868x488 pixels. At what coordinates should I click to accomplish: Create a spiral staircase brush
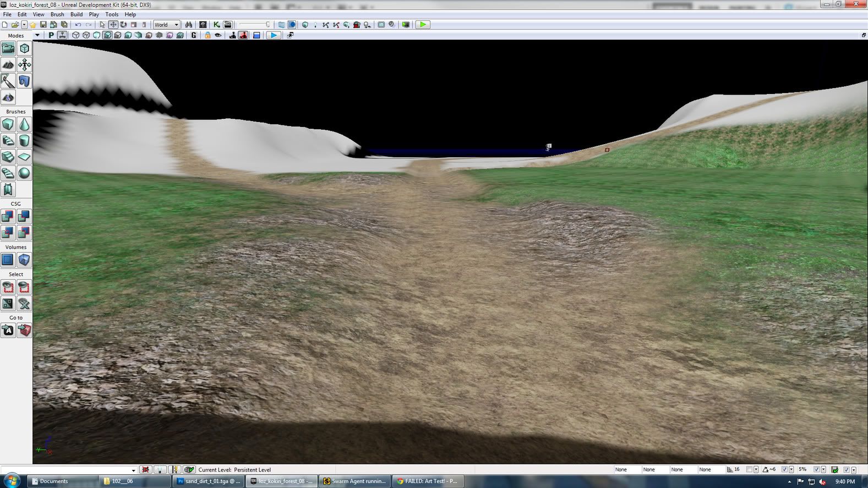[8, 173]
